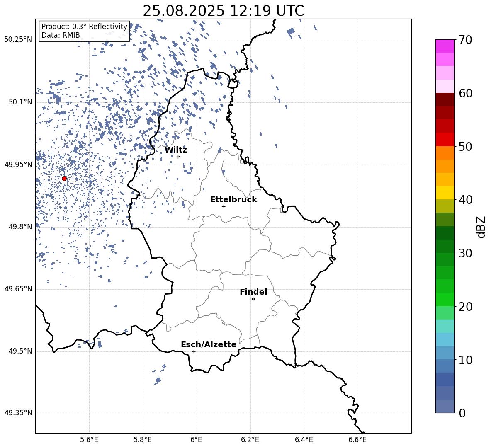Viewport: 491px width, 448px height.
Task: Click the 'Esch/Alzette' map label
Action: pos(209,345)
